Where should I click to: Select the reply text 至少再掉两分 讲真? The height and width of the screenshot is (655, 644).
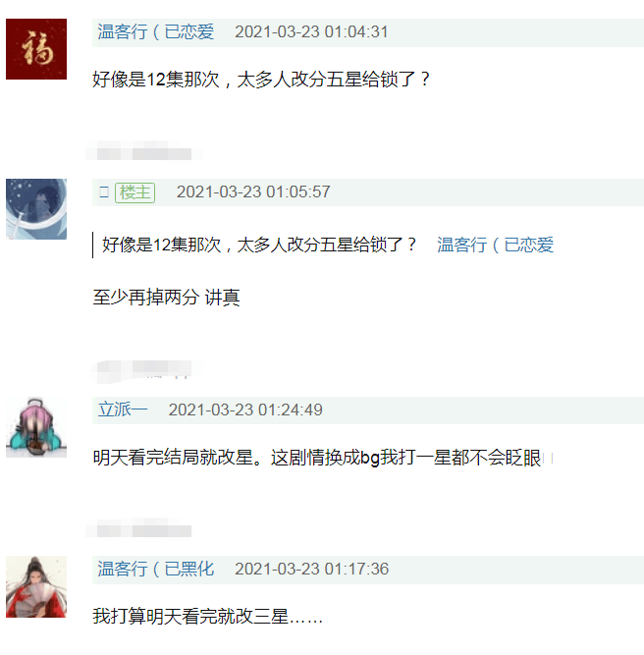pyautogui.click(x=166, y=298)
